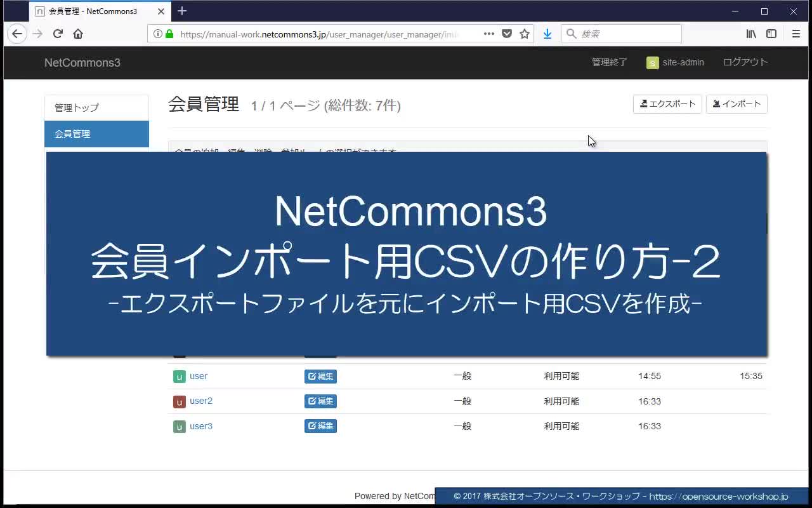Click 一般 role text in user2 row
Viewport: 812px width, 508px height.
(462, 401)
